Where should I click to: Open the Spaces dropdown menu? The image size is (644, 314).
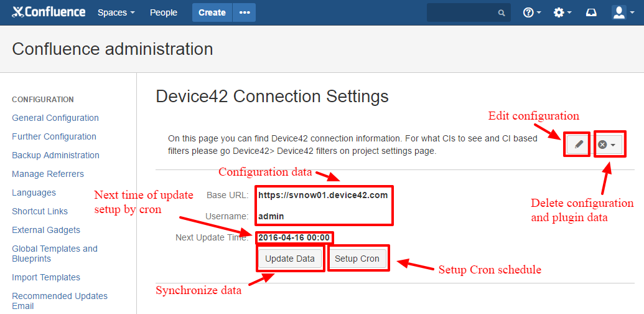click(x=116, y=12)
